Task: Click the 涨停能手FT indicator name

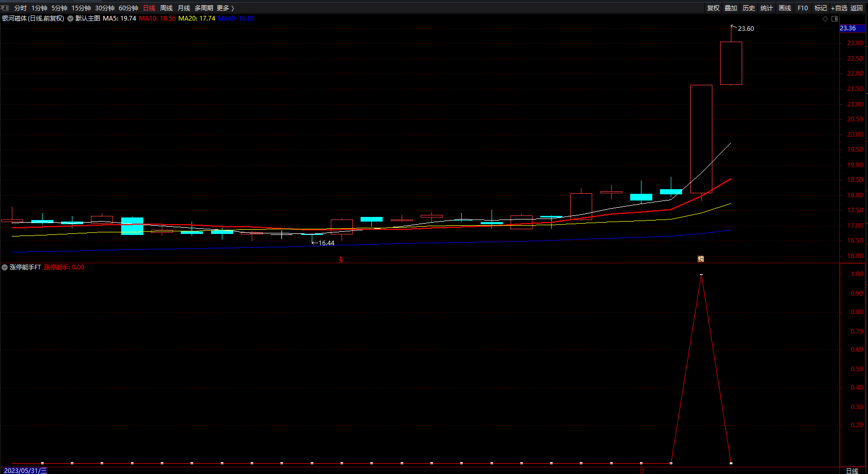Action: coord(25,267)
